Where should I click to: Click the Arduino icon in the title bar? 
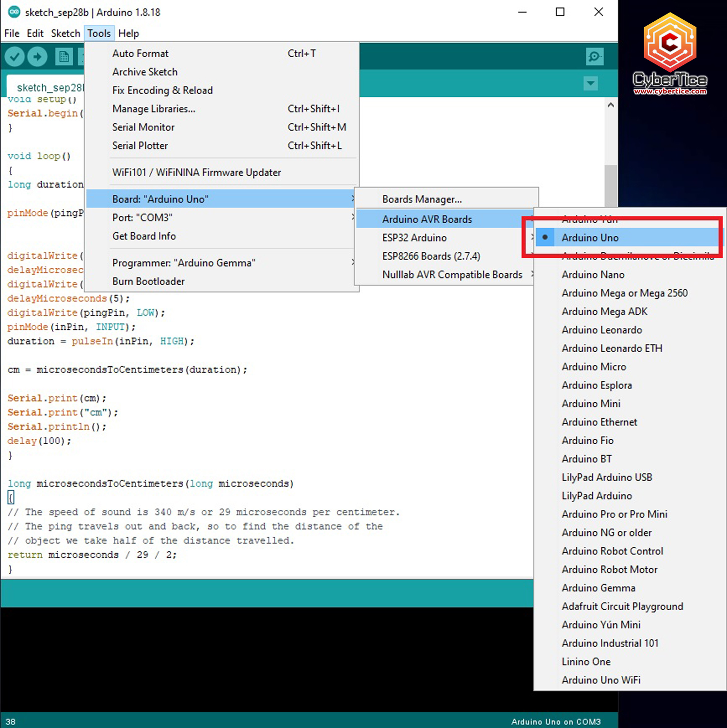14,12
